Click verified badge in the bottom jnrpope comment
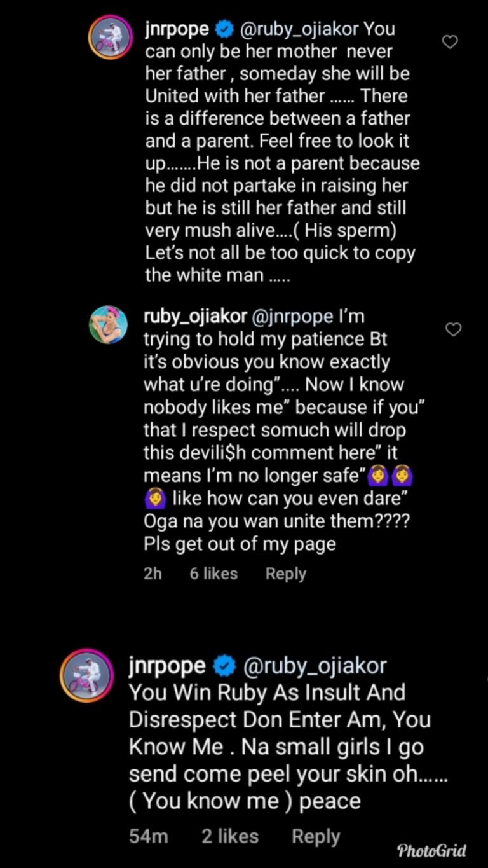 point(224,666)
